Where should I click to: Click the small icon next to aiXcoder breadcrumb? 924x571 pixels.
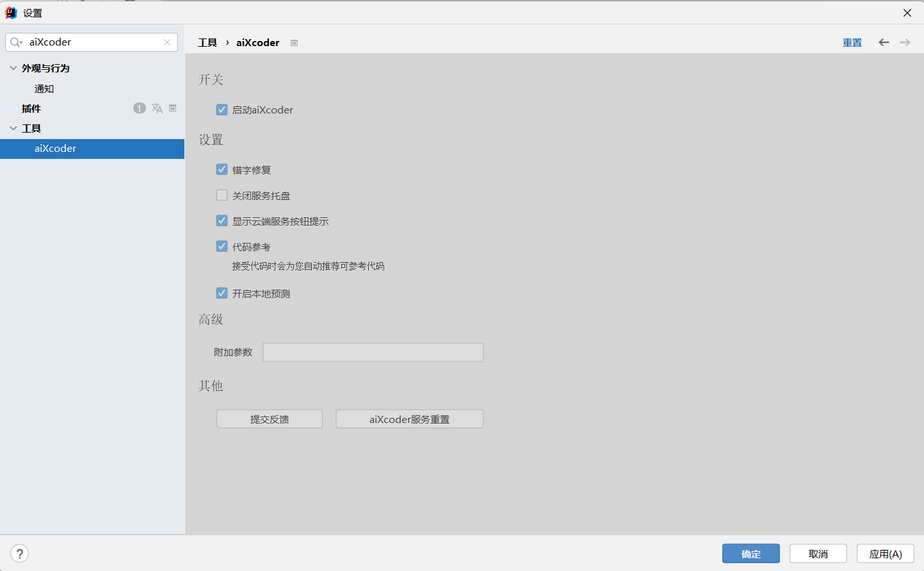(x=294, y=43)
